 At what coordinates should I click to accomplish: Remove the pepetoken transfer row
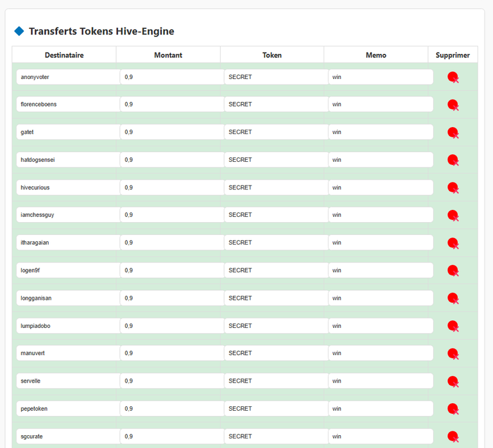[453, 409]
